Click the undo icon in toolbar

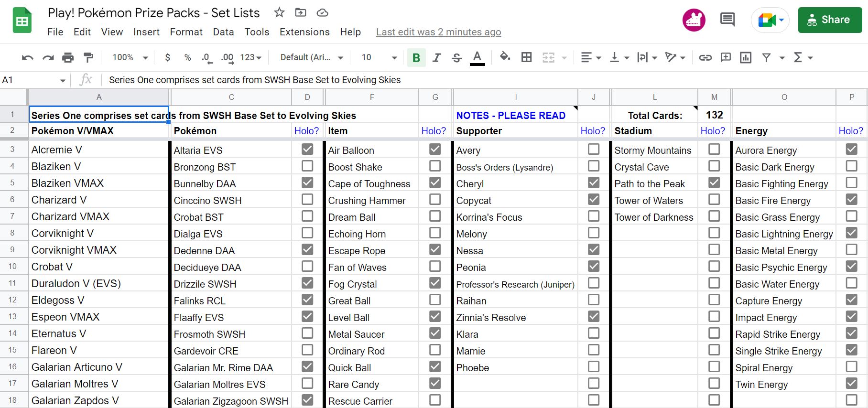pos(27,58)
